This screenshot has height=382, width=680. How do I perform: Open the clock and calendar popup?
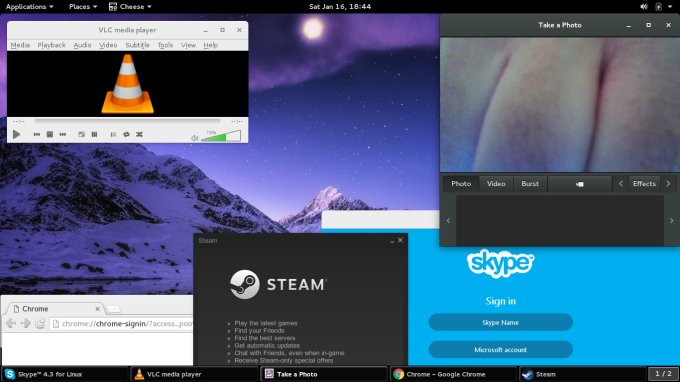pyautogui.click(x=340, y=7)
